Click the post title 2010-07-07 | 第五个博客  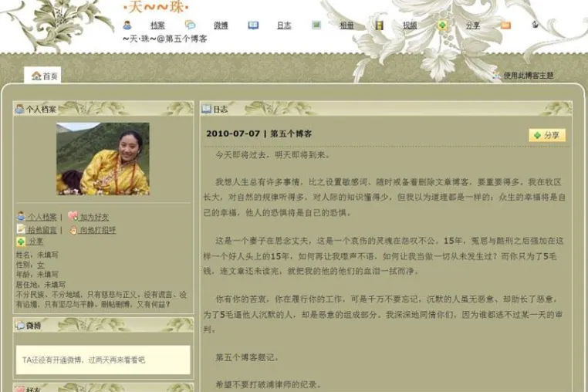(259, 133)
